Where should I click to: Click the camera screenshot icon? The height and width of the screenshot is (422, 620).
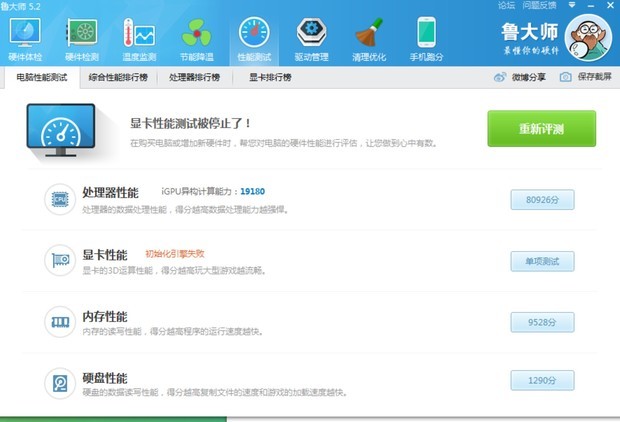point(565,77)
